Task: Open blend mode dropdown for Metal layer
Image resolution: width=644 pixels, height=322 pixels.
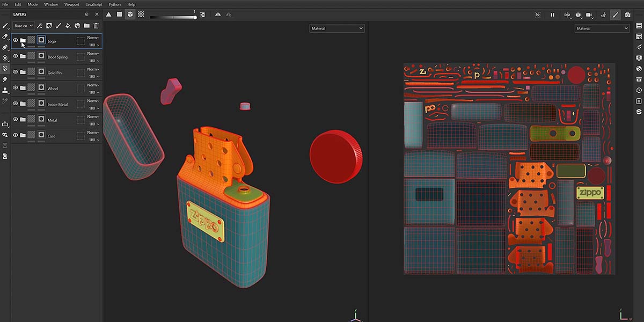Action: [x=93, y=116]
